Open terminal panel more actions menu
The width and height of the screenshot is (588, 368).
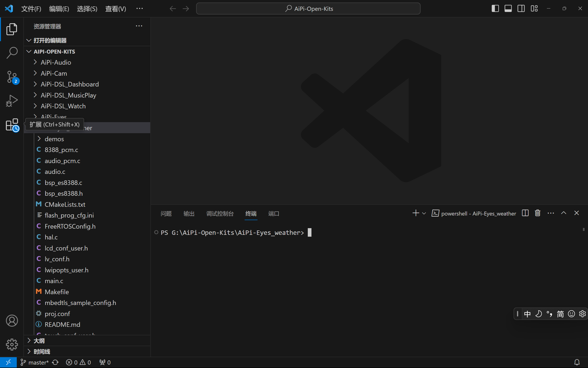[551, 213]
